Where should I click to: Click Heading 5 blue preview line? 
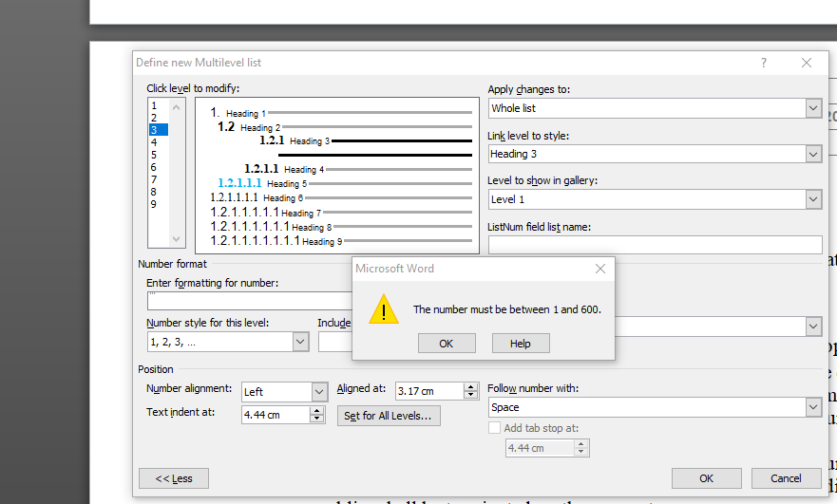(x=345, y=183)
